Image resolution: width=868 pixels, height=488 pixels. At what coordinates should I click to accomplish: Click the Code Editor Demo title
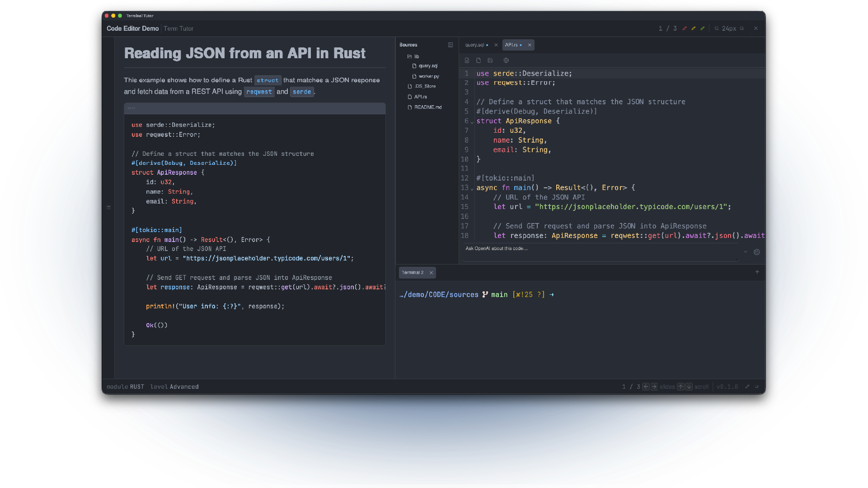pos(132,28)
